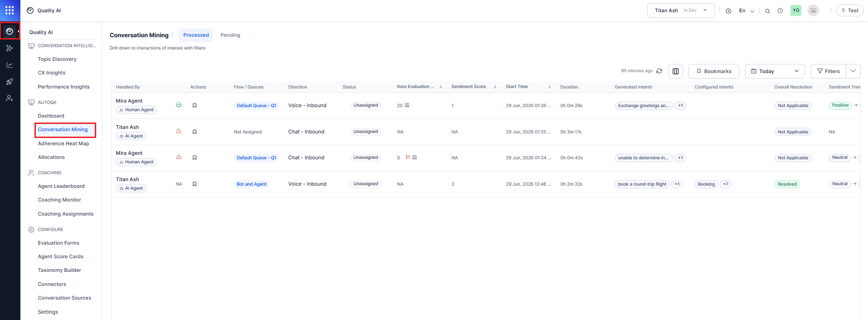Screen dimensions: 868x320
Task: Click evaluation form icon beside score 20
Action: pos(407,105)
